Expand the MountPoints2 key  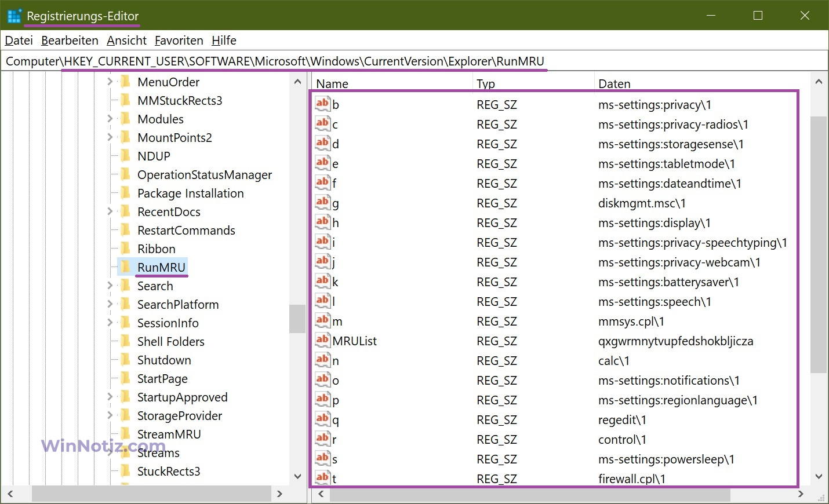coord(110,137)
